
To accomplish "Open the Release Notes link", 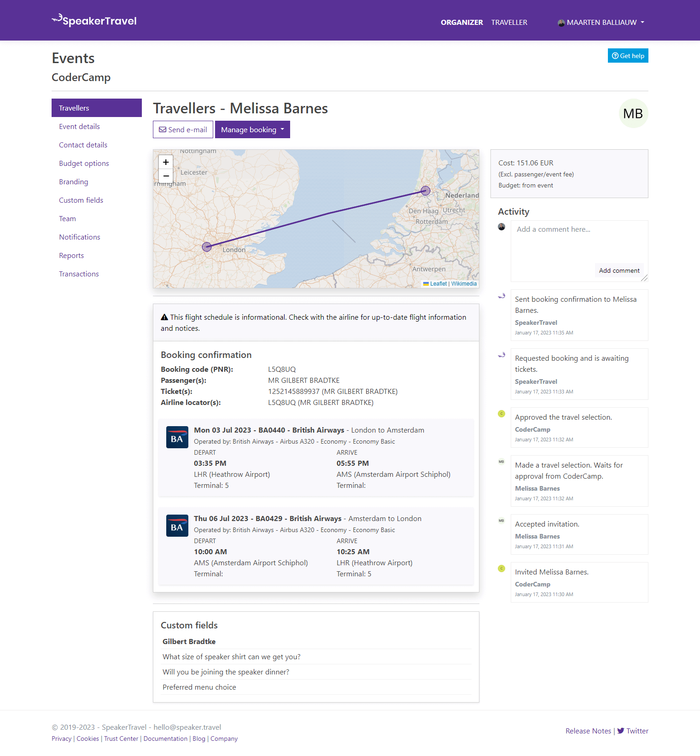I will point(588,731).
